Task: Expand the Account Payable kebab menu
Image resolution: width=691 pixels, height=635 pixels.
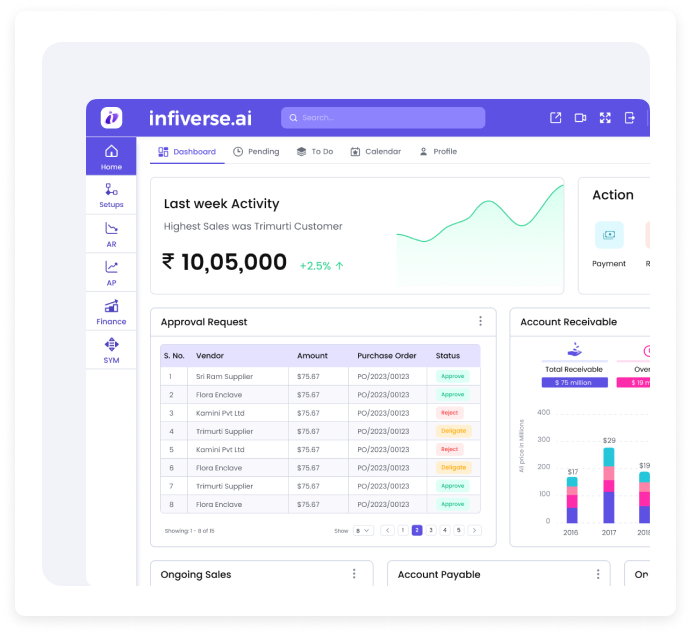Action: tap(598, 574)
